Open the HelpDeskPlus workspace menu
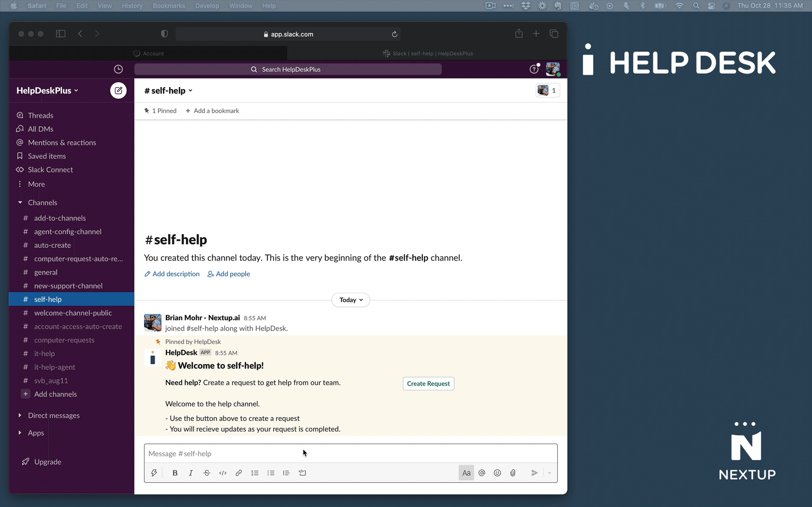Screen dimensions: 812x507 click(47, 90)
